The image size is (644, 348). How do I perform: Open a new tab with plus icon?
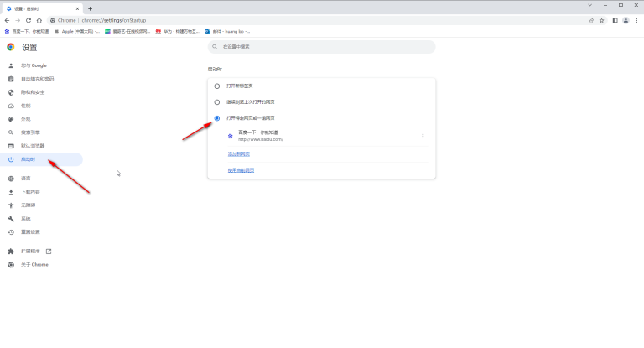[90, 8]
